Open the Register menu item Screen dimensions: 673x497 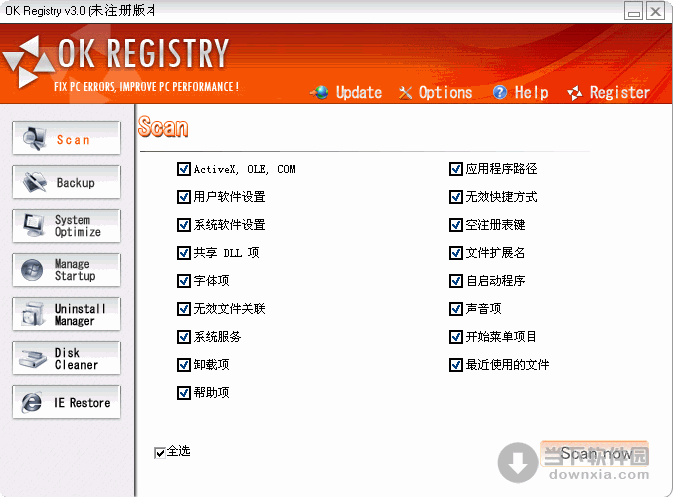coord(608,93)
